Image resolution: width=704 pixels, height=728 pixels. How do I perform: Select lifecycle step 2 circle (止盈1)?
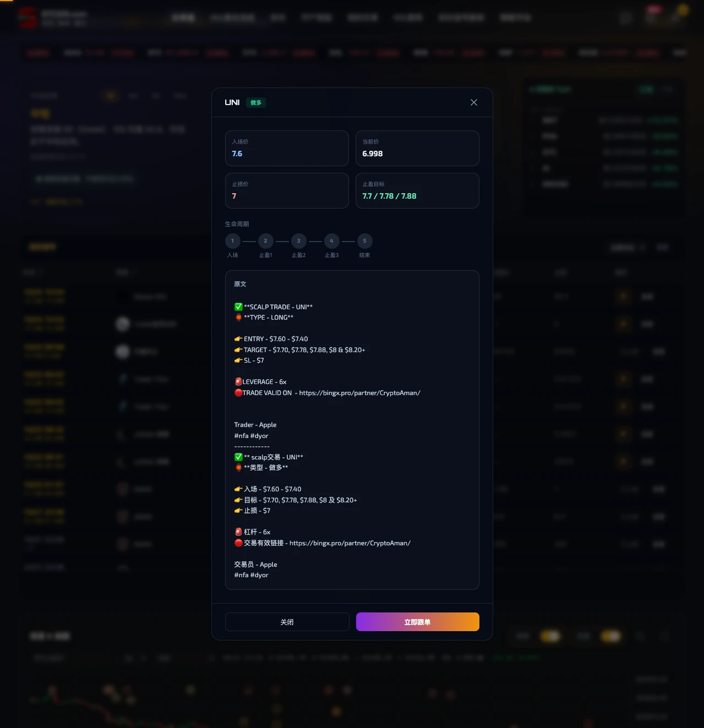pos(266,241)
